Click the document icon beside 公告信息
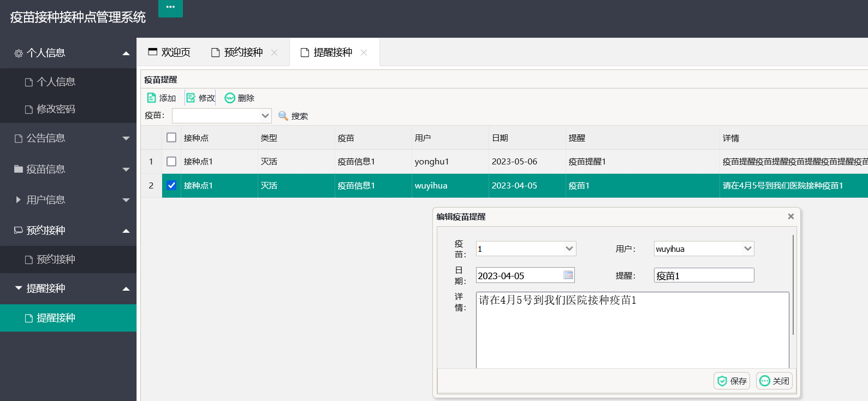This screenshot has height=401, width=868. pyautogui.click(x=19, y=139)
